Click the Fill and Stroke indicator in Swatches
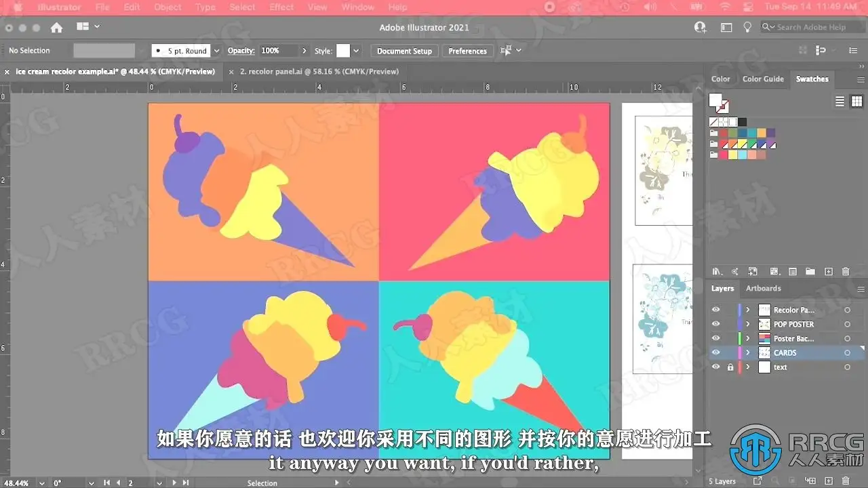 718,102
